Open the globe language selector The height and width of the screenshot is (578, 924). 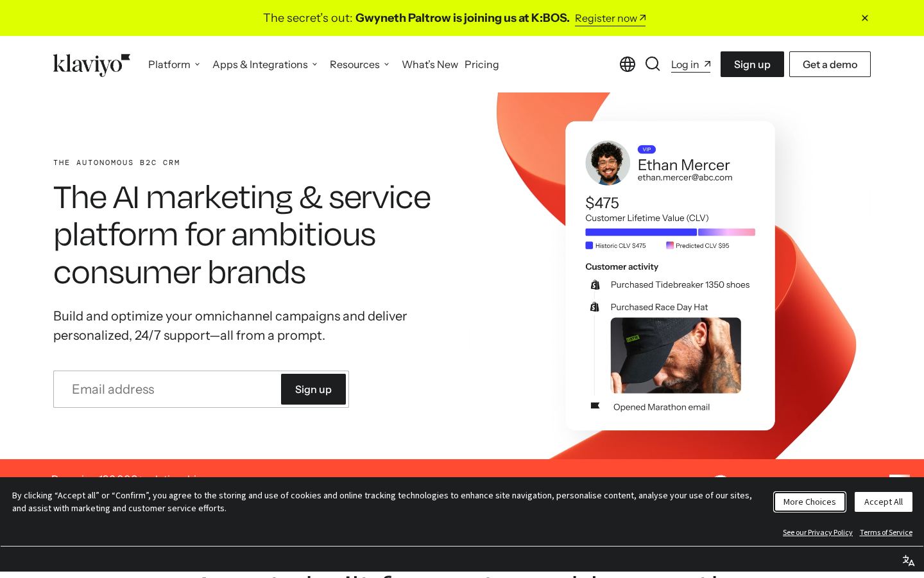point(628,64)
